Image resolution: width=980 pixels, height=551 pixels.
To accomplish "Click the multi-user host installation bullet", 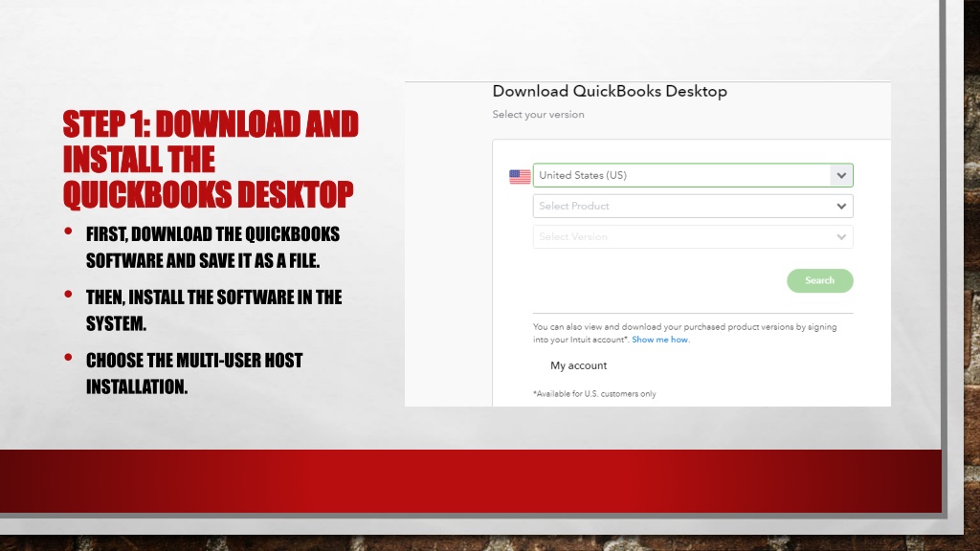I will [194, 374].
